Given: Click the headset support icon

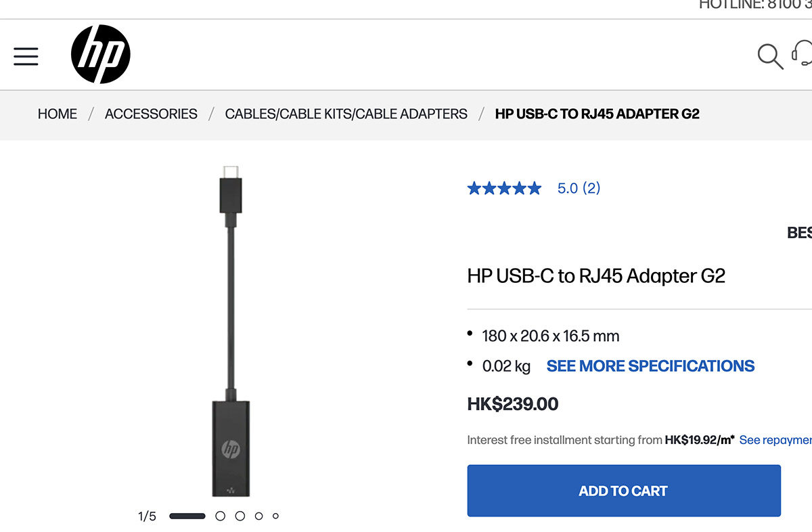Looking at the screenshot, I should click(803, 54).
